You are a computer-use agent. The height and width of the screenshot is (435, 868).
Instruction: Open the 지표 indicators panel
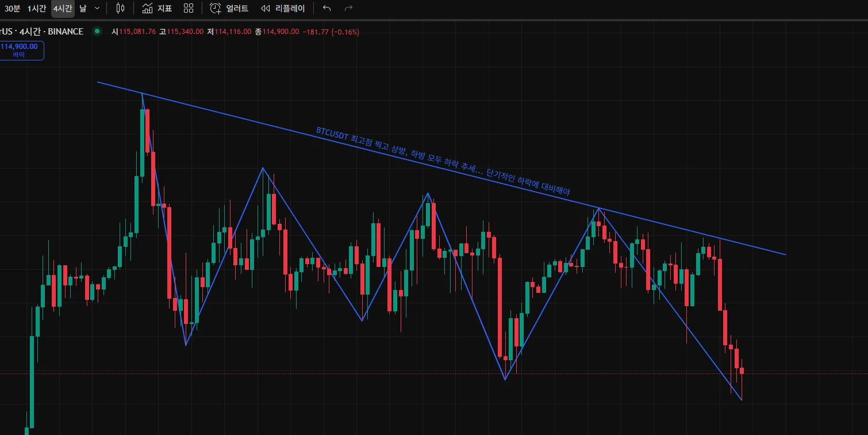157,9
